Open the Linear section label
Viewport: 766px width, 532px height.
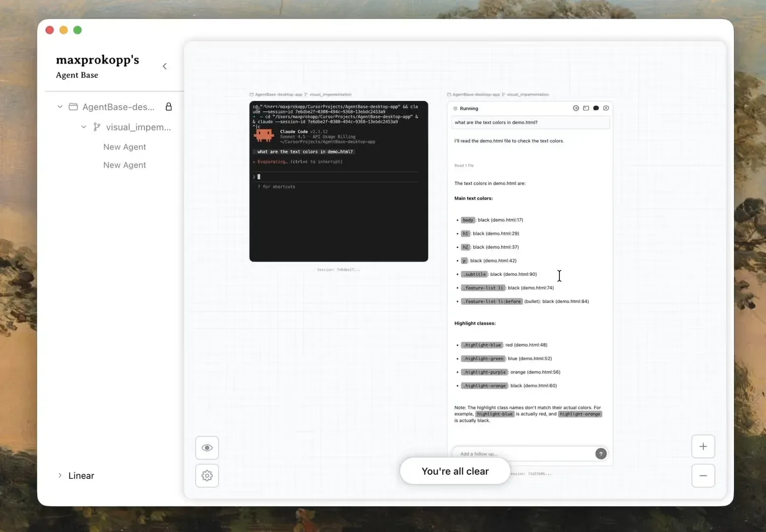pyautogui.click(x=81, y=475)
